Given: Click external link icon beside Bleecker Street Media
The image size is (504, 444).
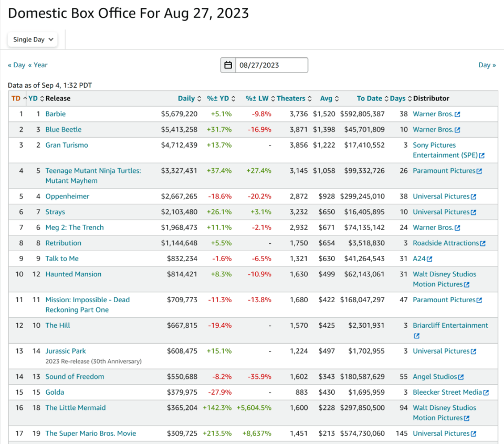Looking at the screenshot, I should [x=486, y=393].
